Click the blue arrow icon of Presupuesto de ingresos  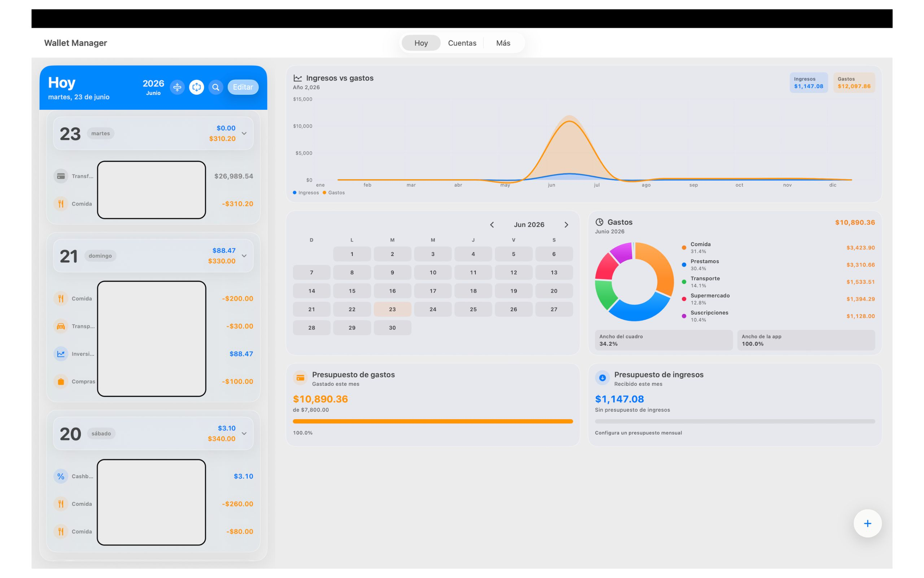[x=602, y=378]
